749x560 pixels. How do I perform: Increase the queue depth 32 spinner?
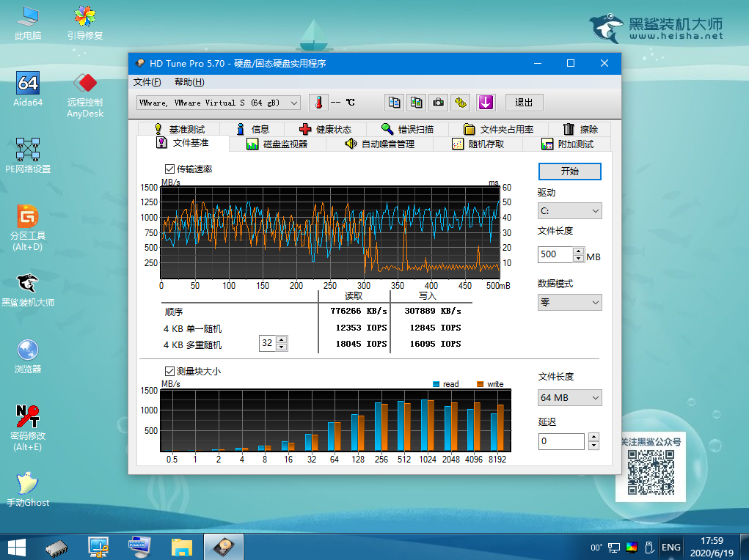click(282, 340)
